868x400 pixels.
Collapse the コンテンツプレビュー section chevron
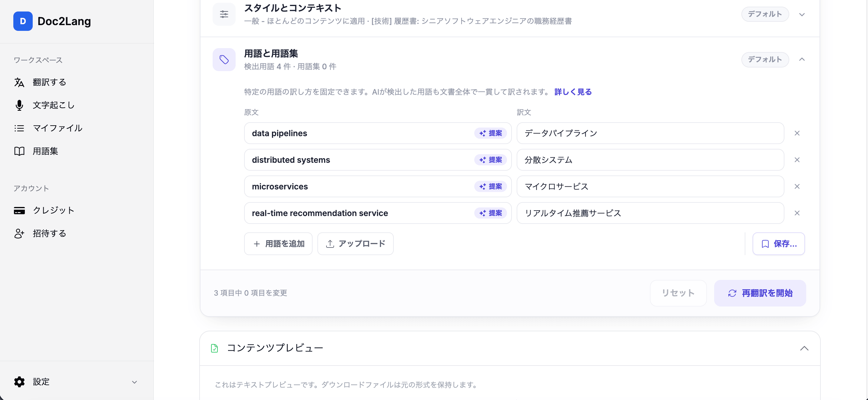pos(804,348)
